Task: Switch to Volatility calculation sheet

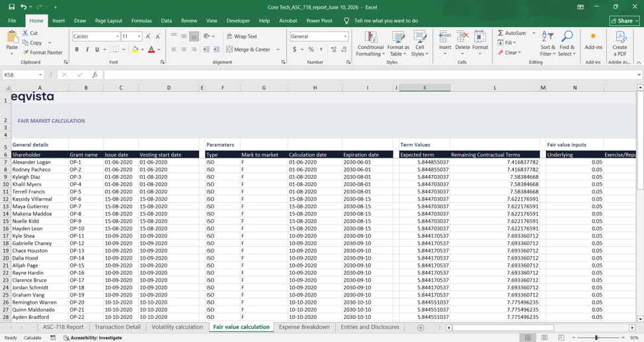Action: (177, 327)
